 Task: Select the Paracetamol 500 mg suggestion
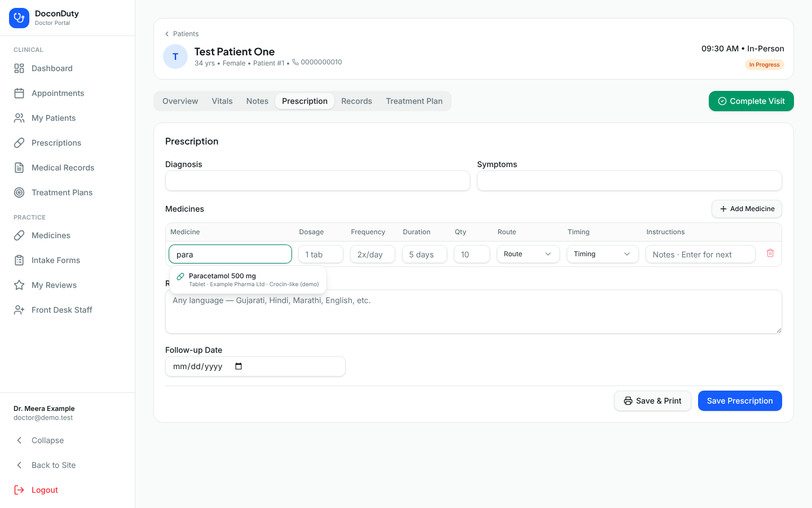coord(248,280)
